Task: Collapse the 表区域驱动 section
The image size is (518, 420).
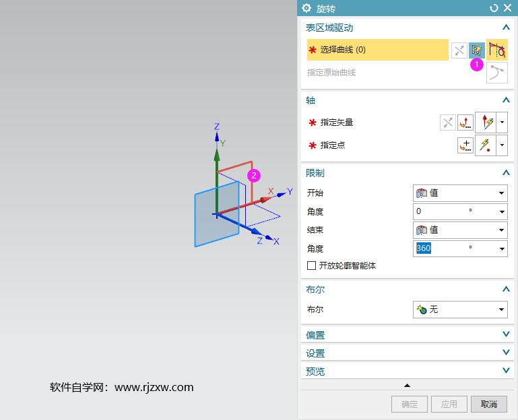Action: click(x=506, y=28)
